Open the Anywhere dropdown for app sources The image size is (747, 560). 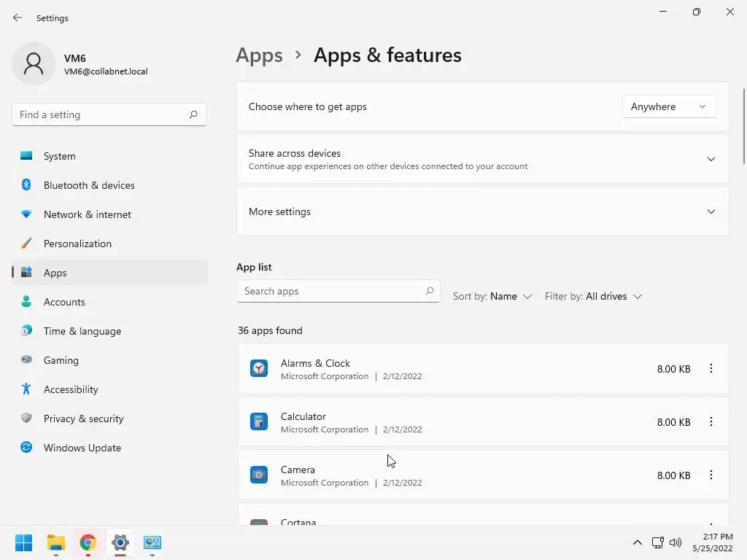tap(669, 106)
